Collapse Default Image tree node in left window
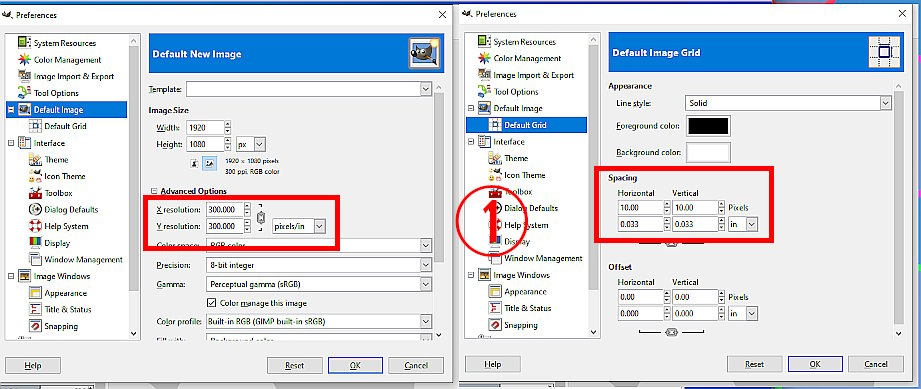The height and width of the screenshot is (389, 921). 11,109
